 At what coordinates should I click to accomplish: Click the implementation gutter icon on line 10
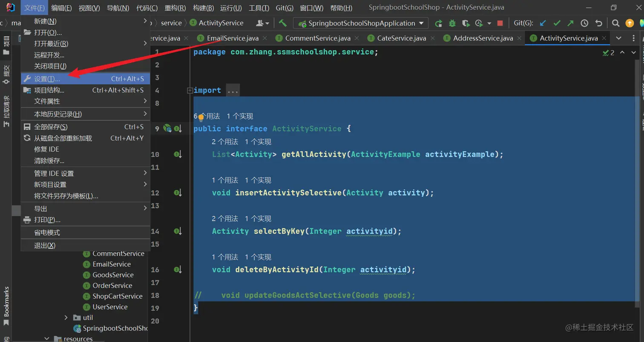tap(178, 154)
